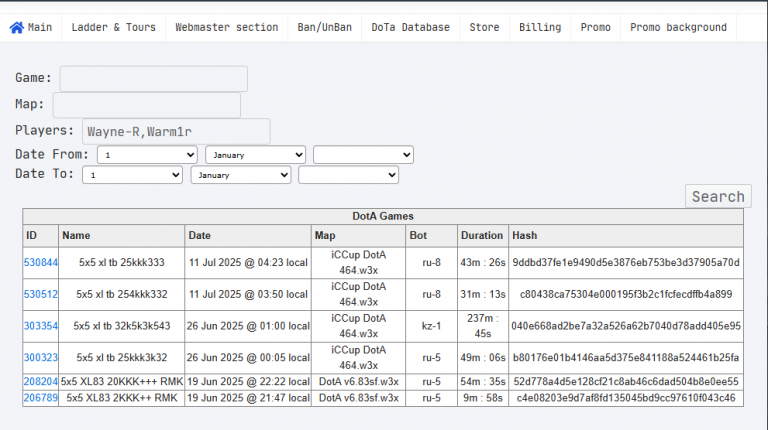Click the kz-1 bot cell
The width and height of the screenshot is (768, 430).
pos(432,326)
